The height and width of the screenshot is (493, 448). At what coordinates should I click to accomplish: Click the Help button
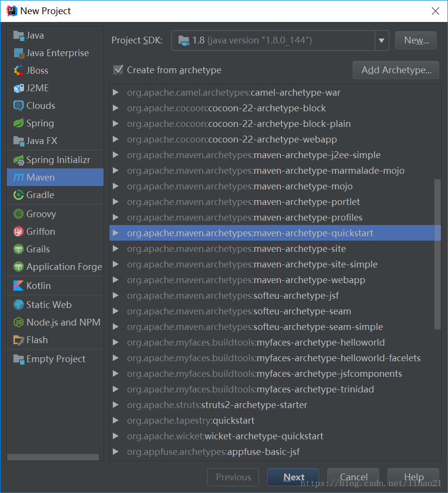[413, 477]
